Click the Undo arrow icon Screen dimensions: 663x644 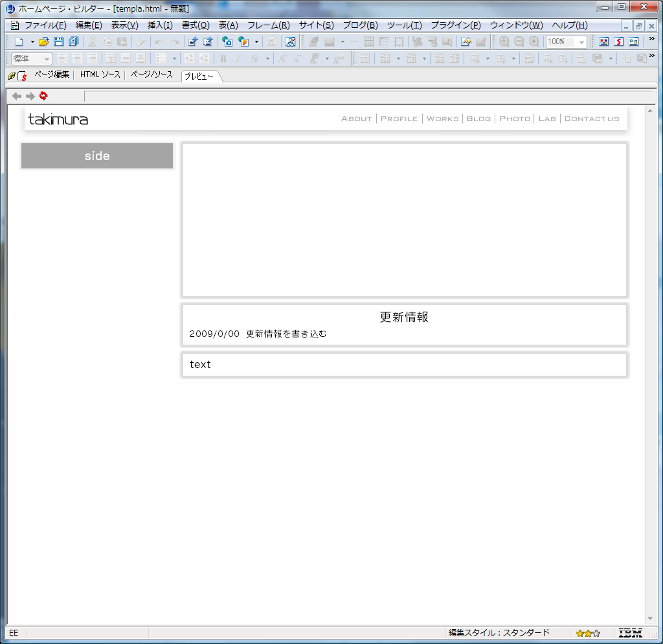159,41
